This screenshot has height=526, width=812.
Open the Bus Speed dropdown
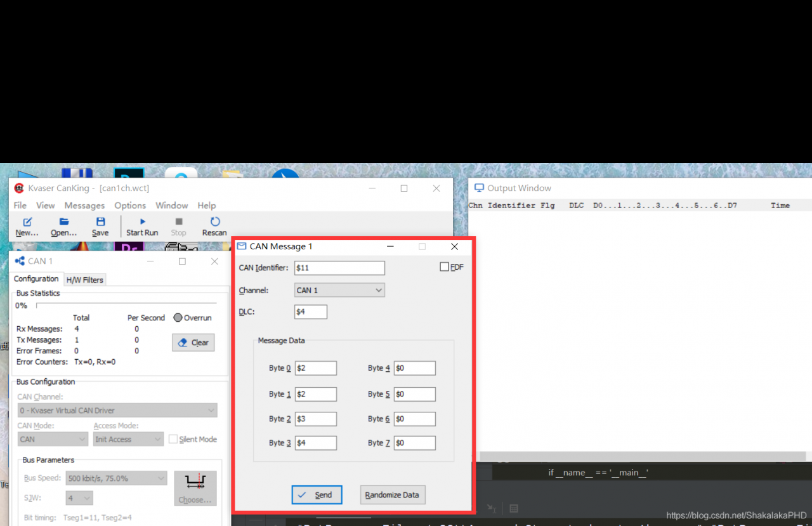(116, 478)
